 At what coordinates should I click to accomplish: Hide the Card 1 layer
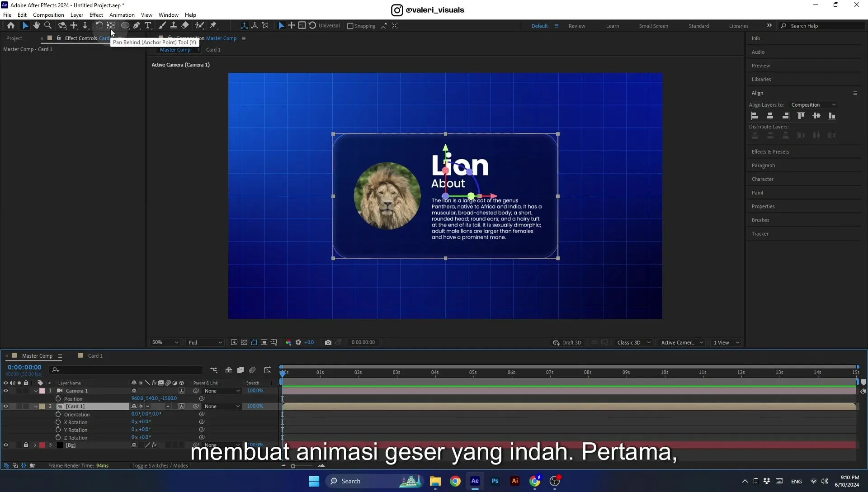tap(6, 406)
